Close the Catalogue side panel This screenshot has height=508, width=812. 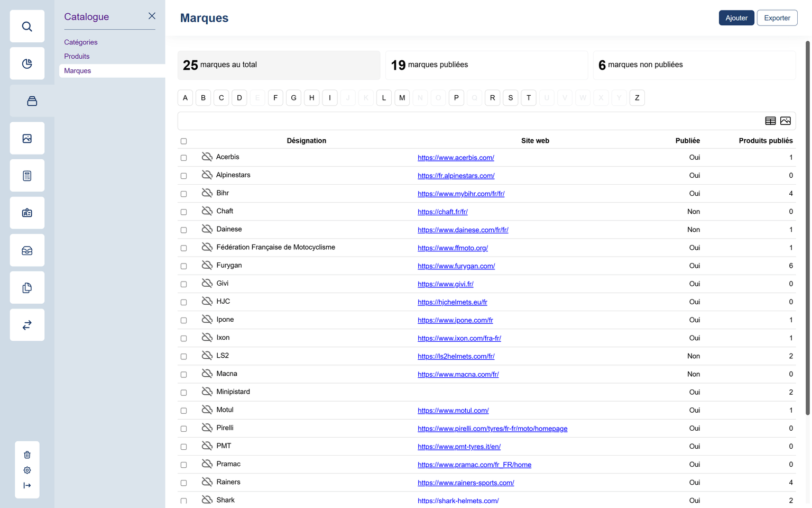coord(152,16)
